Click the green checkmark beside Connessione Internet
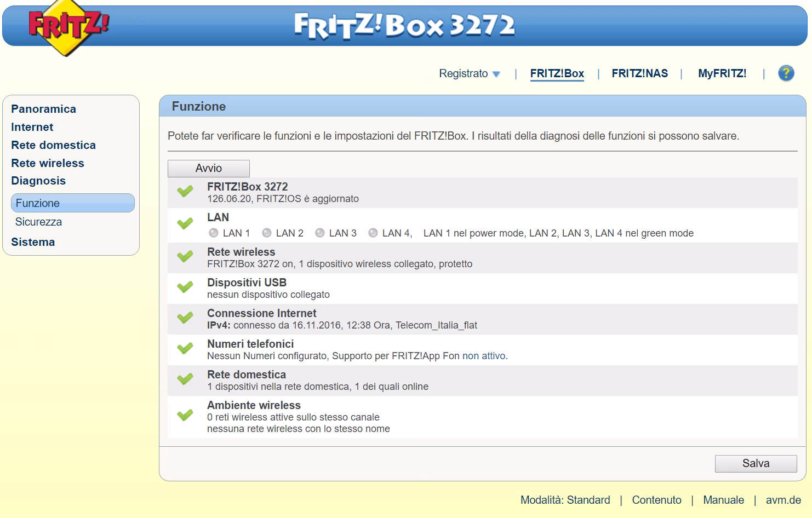The height and width of the screenshot is (518, 812). click(x=185, y=318)
